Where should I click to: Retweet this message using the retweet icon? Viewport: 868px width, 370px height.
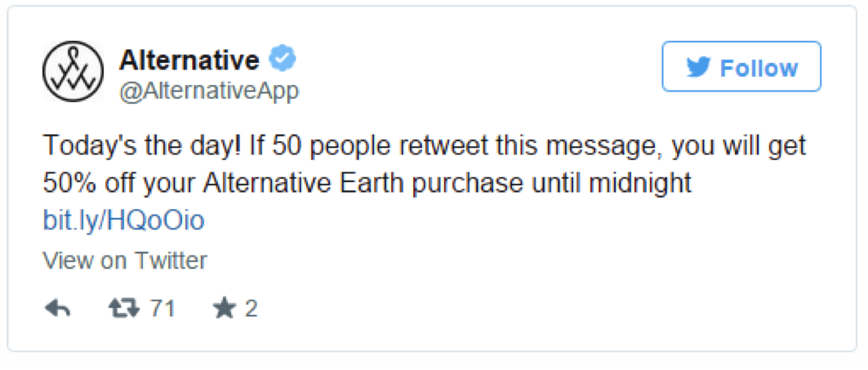pos(125,308)
